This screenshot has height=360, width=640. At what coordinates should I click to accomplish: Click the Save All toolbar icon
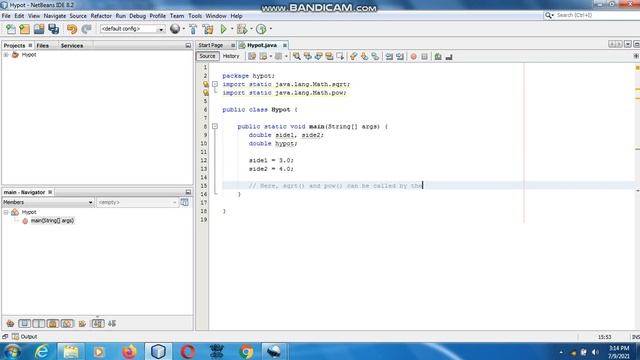(53, 29)
